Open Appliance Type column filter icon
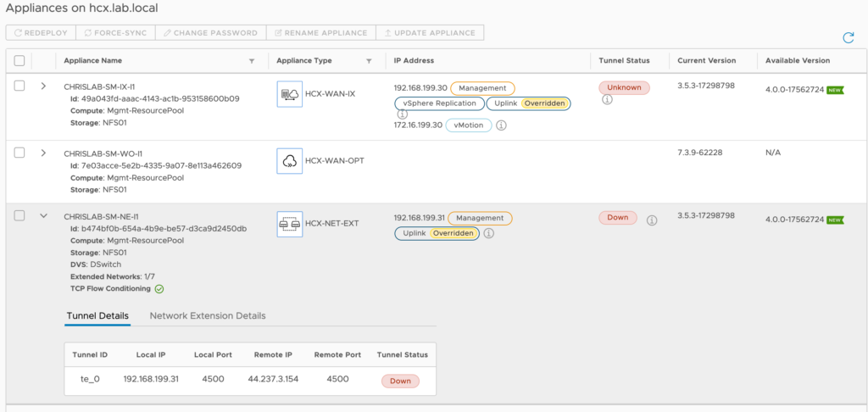 369,62
